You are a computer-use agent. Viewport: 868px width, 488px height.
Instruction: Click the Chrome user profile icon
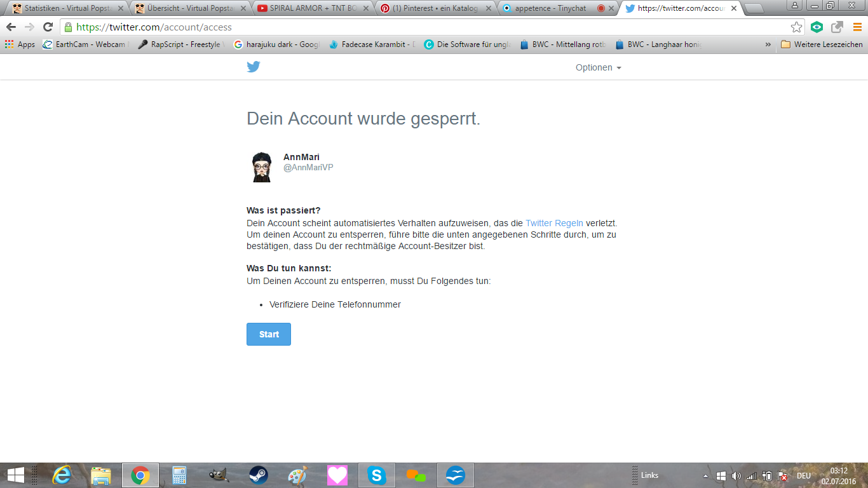pyautogui.click(x=795, y=6)
